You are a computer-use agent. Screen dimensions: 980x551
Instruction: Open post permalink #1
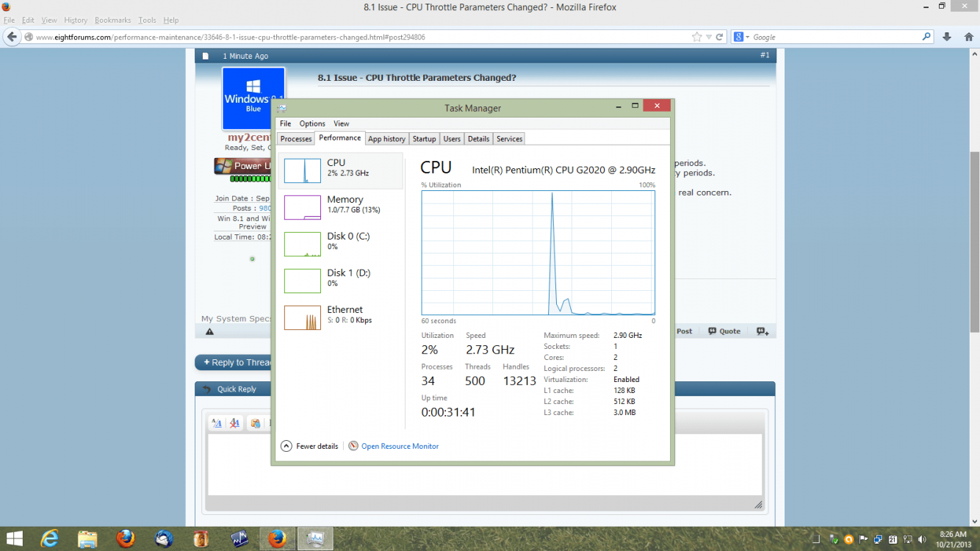click(765, 55)
